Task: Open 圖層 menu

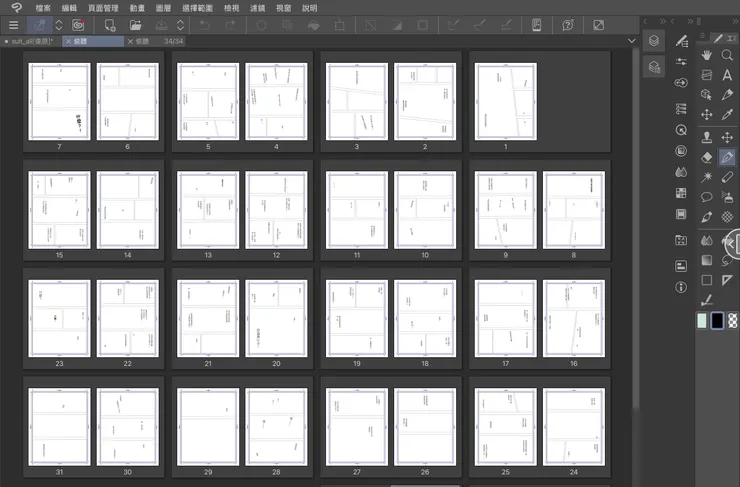Action: pos(163,8)
